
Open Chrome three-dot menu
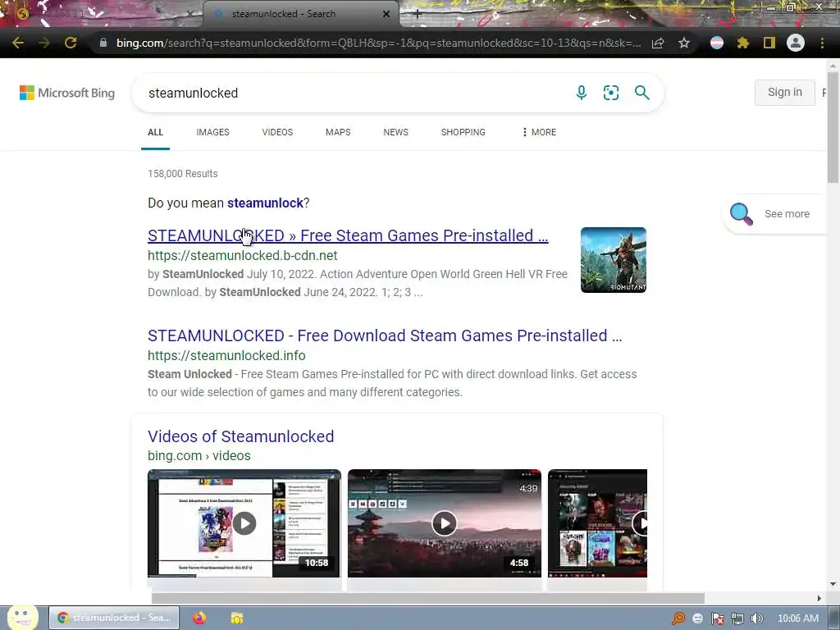tap(822, 43)
